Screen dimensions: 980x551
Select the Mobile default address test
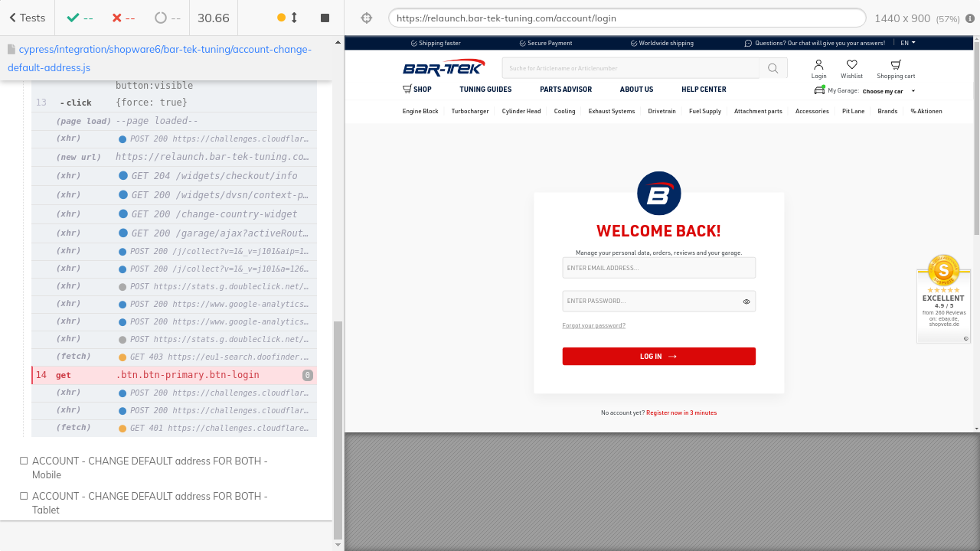coord(149,468)
